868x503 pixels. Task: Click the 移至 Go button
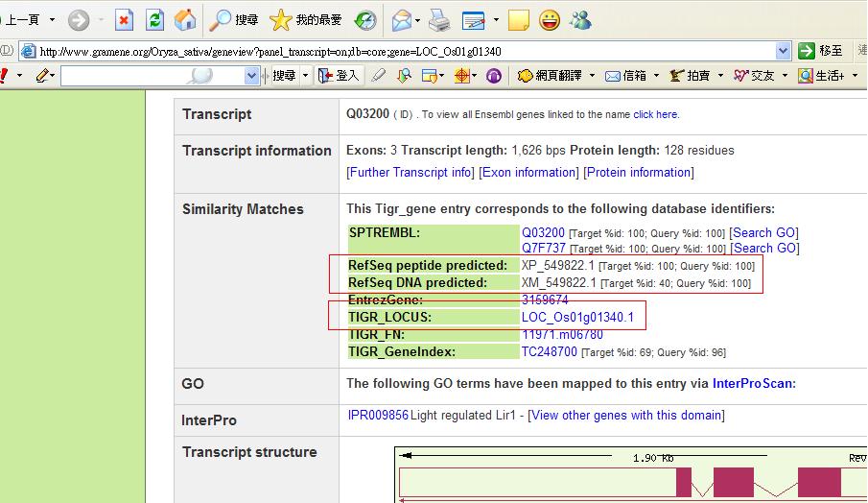pyautogui.click(x=821, y=51)
